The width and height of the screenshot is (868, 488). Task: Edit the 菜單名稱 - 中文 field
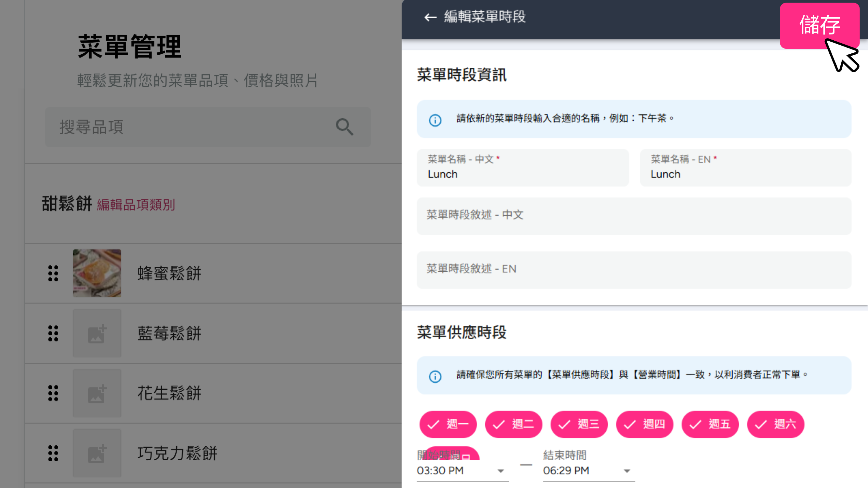(x=523, y=167)
